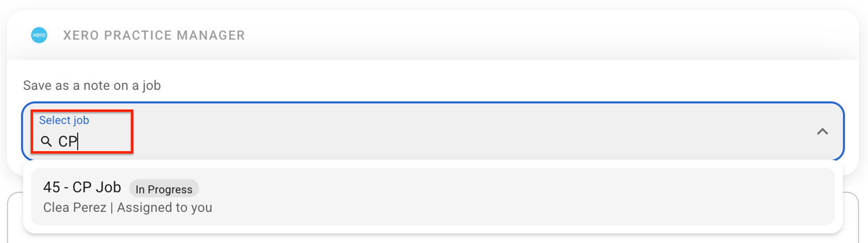Click the job number "45" in result
The width and height of the screenshot is (868, 243).
[51, 187]
